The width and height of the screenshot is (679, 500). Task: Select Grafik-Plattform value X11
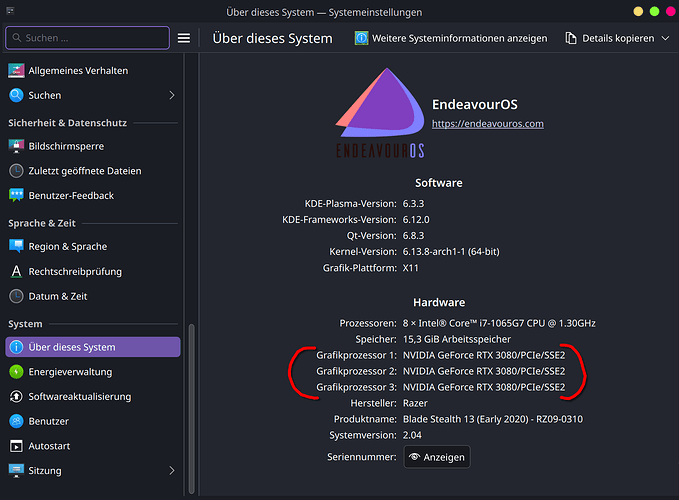coord(411,268)
